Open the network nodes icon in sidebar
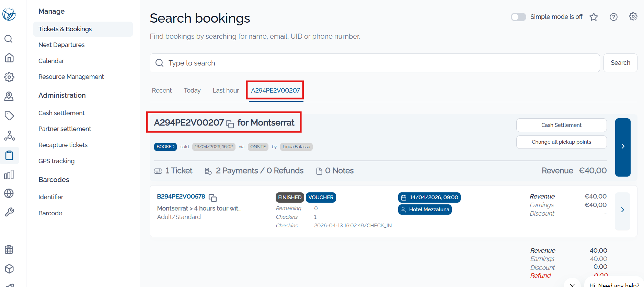The width and height of the screenshot is (644, 287). click(10, 136)
